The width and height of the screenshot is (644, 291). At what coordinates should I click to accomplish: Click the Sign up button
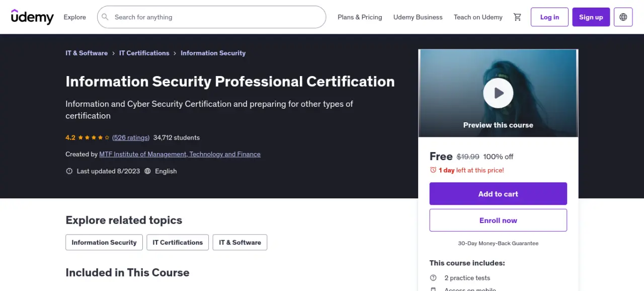(x=591, y=17)
